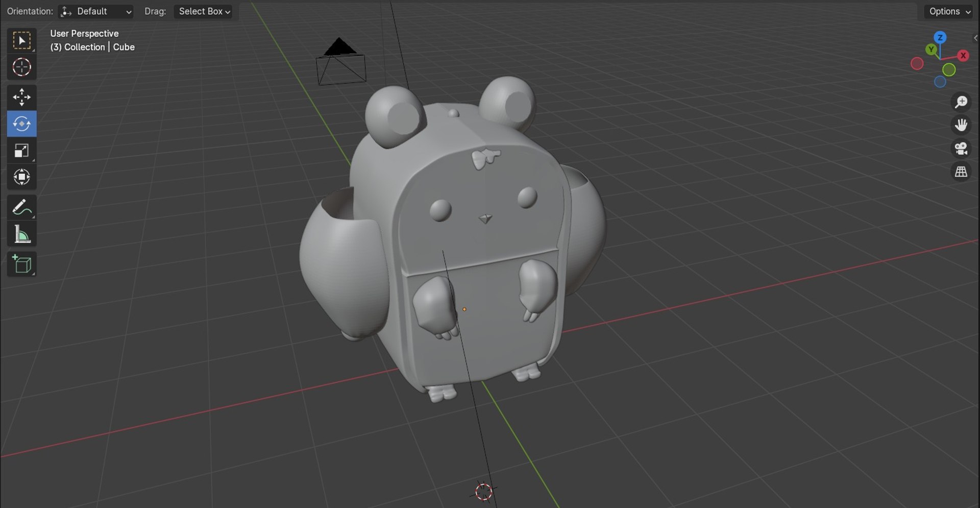Image resolution: width=980 pixels, height=508 pixels.
Task: Click the pan hand viewport icon
Action: point(961,125)
